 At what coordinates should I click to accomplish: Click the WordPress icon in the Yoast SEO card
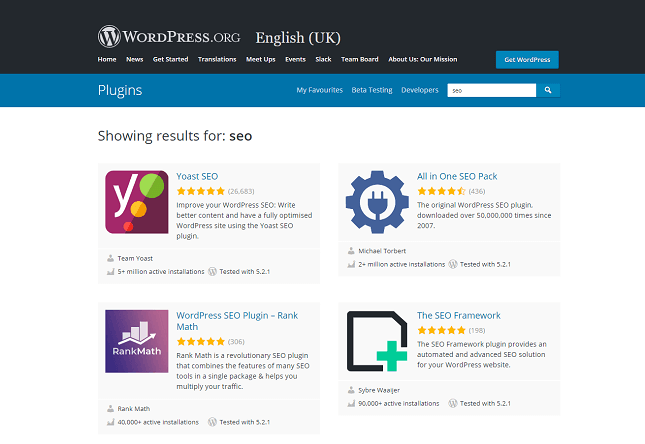pos(212,272)
